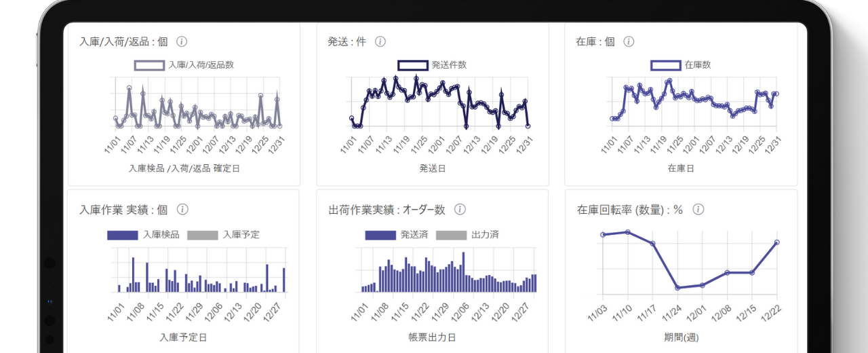
Task: Click info icon beside 在庫 : 個 title
Action: coord(629,41)
